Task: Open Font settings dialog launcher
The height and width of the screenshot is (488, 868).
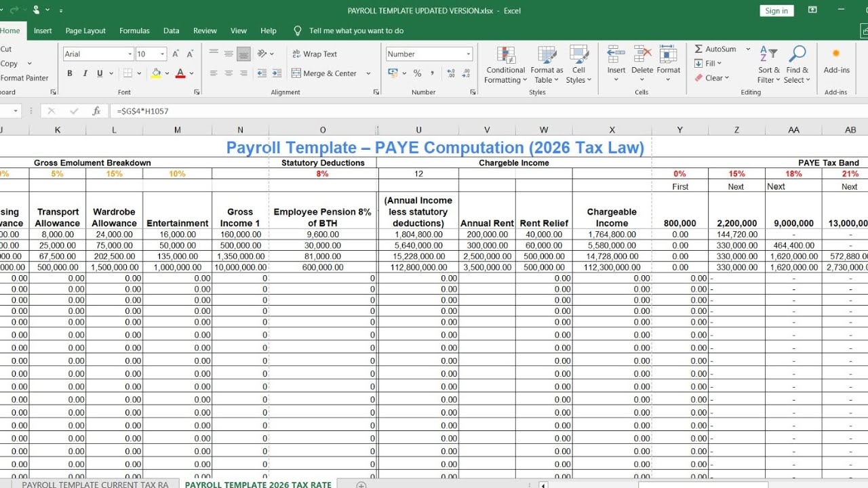Action: 197,91
